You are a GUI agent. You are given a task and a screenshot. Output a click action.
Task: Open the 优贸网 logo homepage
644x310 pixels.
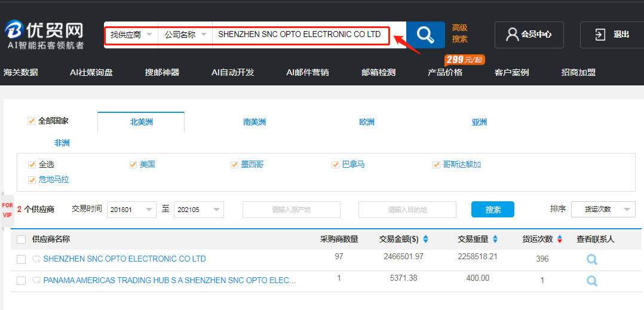coord(44,35)
